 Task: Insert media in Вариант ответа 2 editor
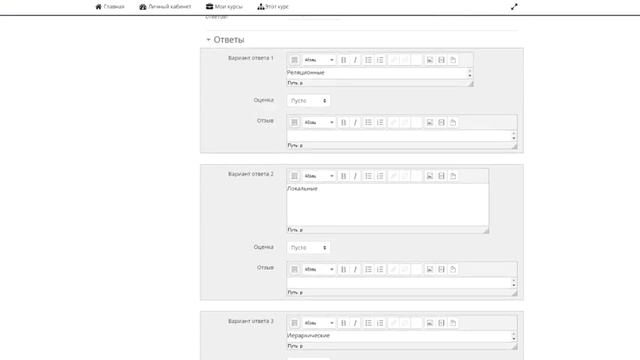(x=441, y=176)
